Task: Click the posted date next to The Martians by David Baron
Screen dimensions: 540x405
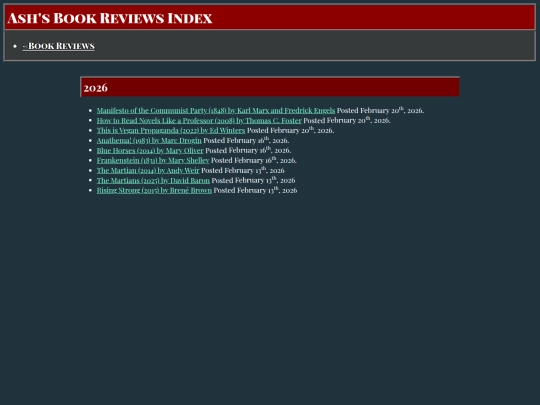Action: [253, 180]
